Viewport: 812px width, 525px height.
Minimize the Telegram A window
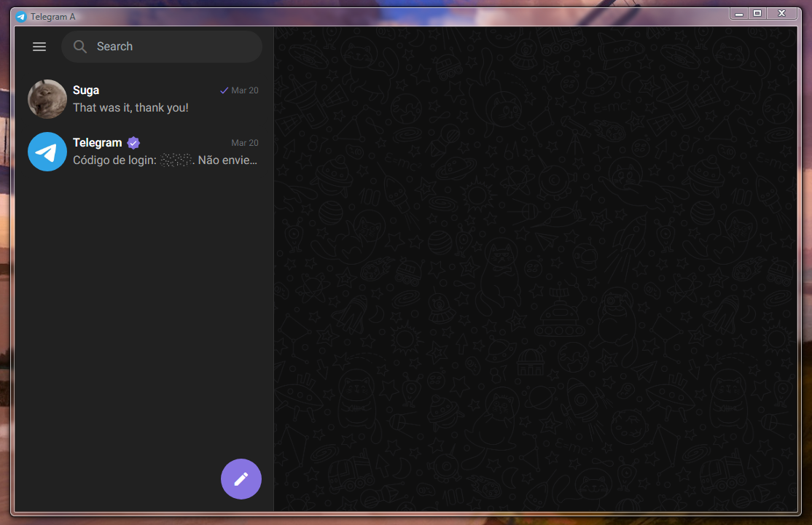click(x=740, y=13)
